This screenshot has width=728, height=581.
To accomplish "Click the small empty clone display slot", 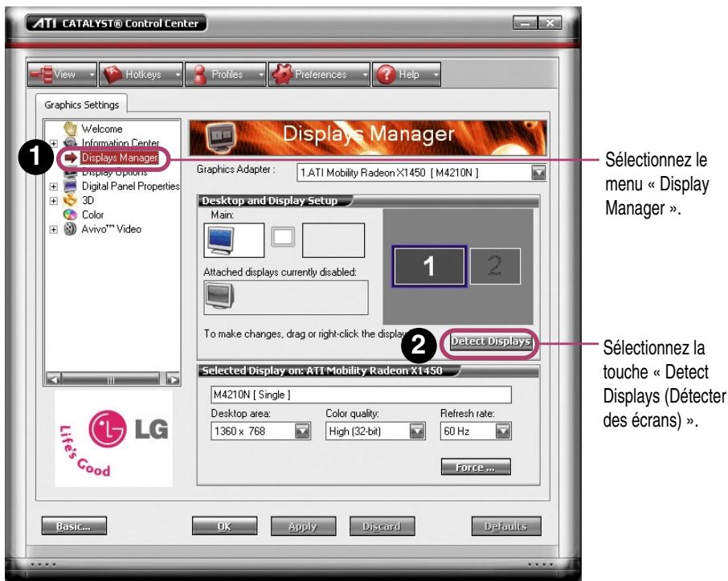I will 283,237.
